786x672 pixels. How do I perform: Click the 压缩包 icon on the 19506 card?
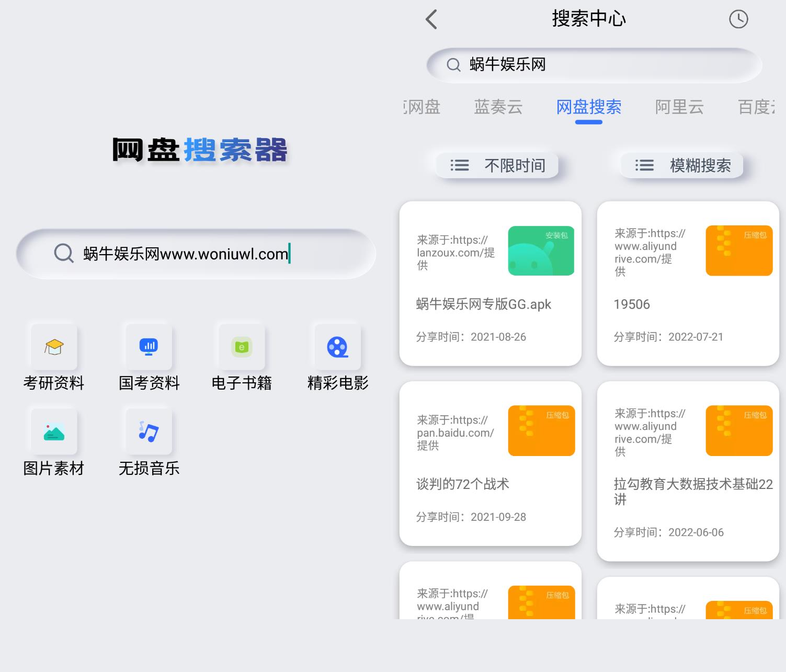pos(739,250)
